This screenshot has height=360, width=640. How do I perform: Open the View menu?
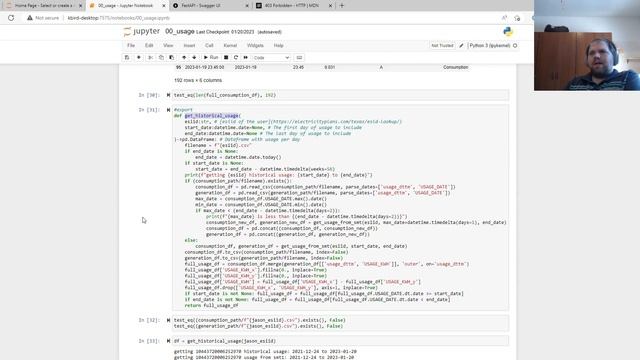coord(168,46)
